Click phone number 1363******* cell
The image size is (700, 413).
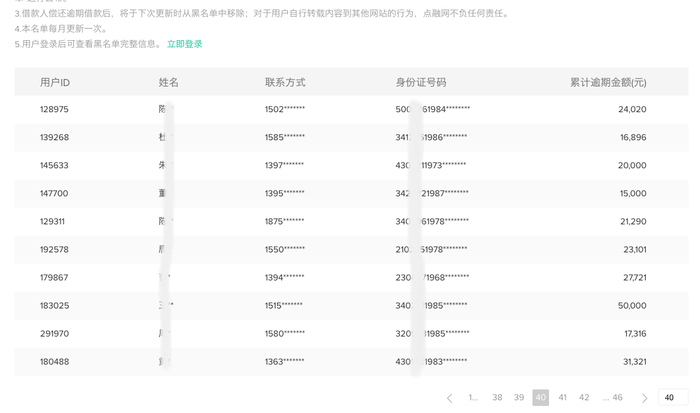[284, 362]
